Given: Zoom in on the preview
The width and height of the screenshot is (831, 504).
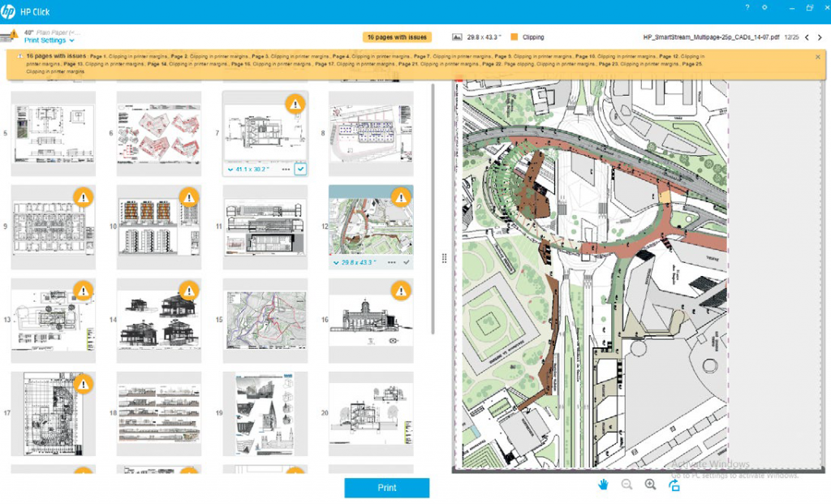Looking at the screenshot, I should point(650,485).
